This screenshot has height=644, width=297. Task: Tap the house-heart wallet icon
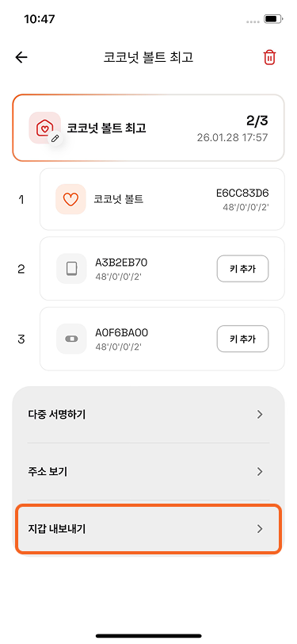pyautogui.click(x=44, y=128)
